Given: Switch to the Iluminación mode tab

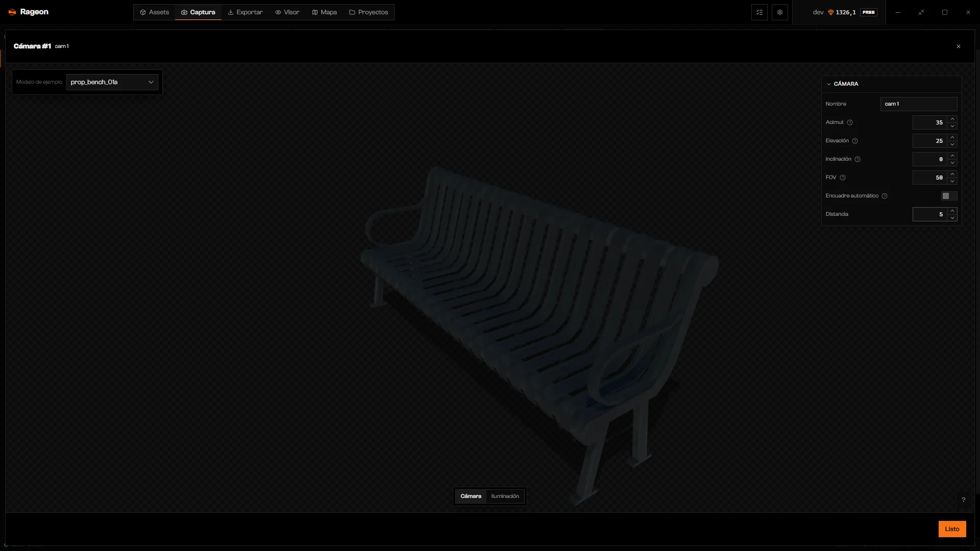Looking at the screenshot, I should (505, 496).
